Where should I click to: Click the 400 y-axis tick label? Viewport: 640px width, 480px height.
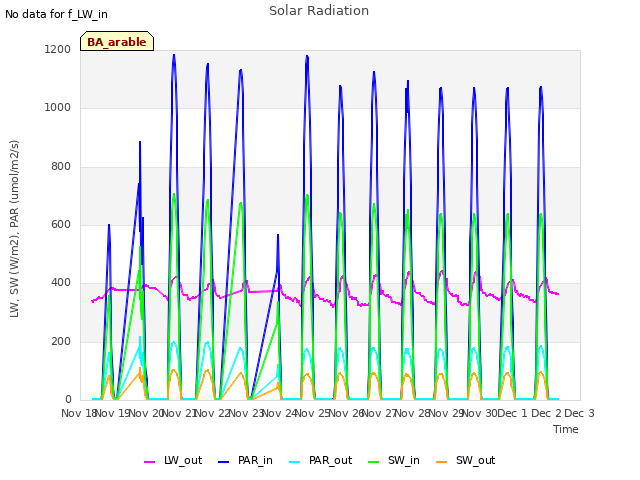point(61,282)
